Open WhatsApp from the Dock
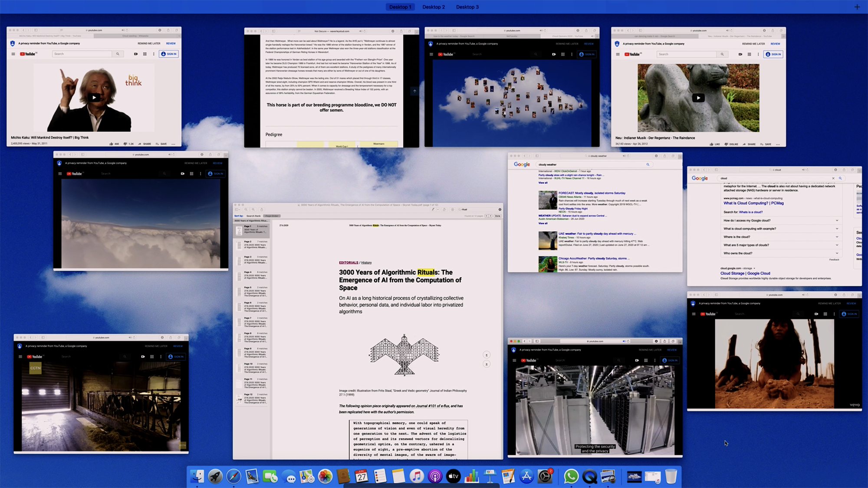Viewport: 868px width, 488px height. (571, 476)
